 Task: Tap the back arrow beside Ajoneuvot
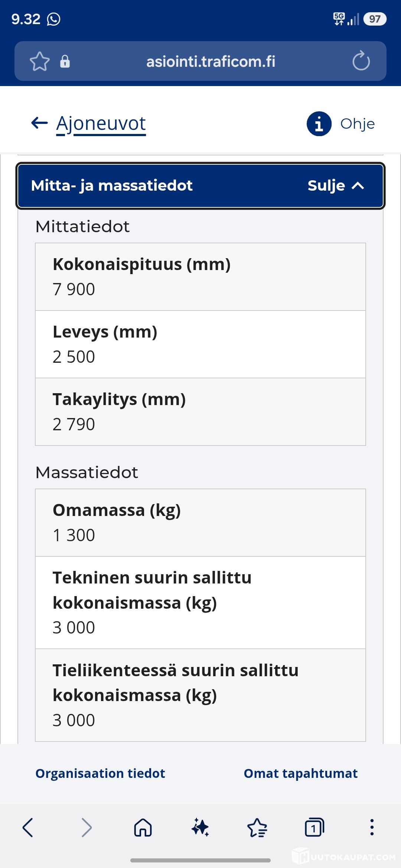[x=39, y=123]
